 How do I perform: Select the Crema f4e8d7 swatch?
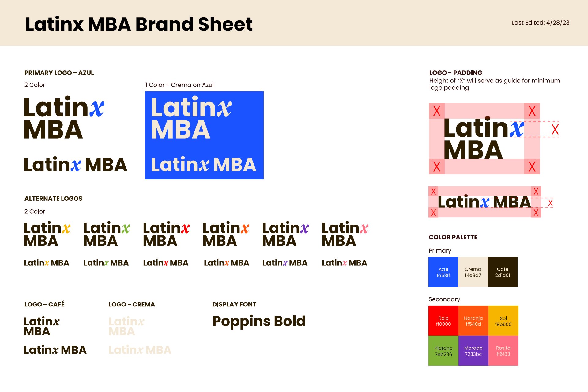pyautogui.click(x=473, y=272)
